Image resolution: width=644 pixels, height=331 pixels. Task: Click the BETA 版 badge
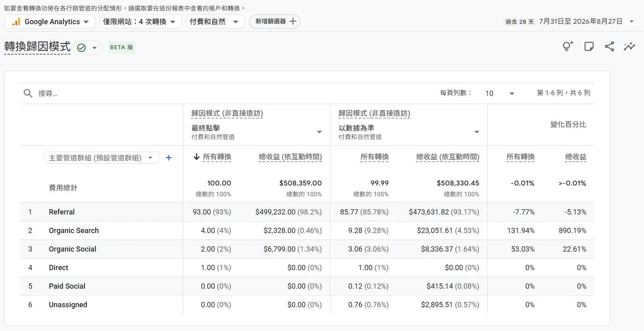122,47
